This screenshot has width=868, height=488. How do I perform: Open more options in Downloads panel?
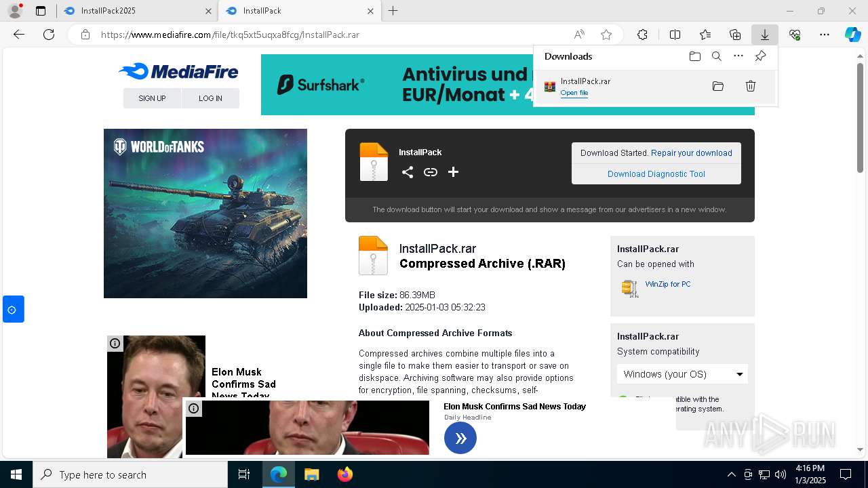pos(738,56)
